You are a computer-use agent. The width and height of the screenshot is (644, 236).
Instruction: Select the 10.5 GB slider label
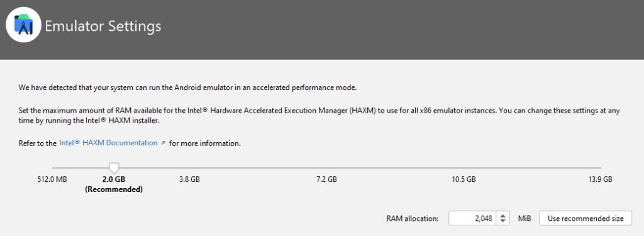[464, 179]
